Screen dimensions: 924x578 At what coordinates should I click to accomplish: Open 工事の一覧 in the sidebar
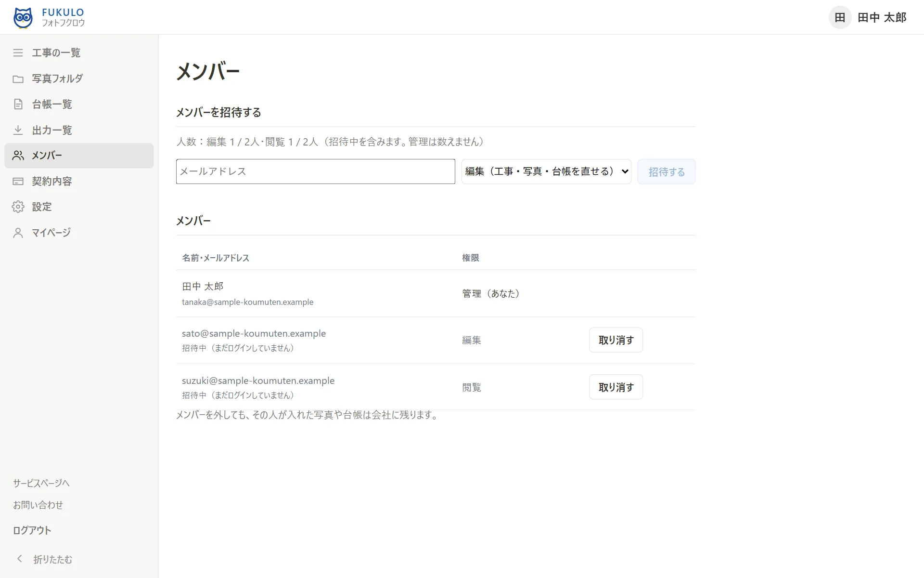click(79, 53)
